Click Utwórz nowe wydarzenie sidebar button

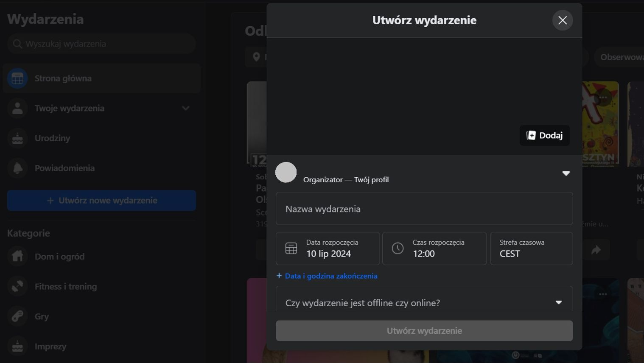[101, 201]
